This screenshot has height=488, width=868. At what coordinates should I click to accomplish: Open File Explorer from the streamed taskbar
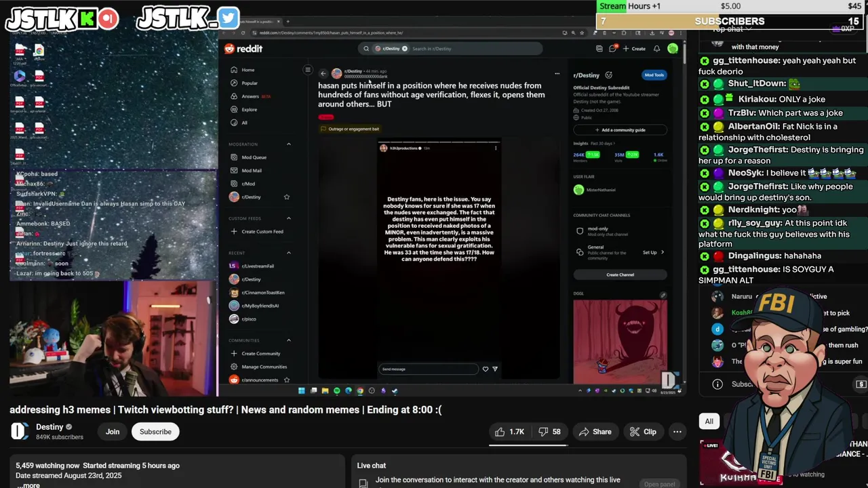pyautogui.click(x=325, y=390)
